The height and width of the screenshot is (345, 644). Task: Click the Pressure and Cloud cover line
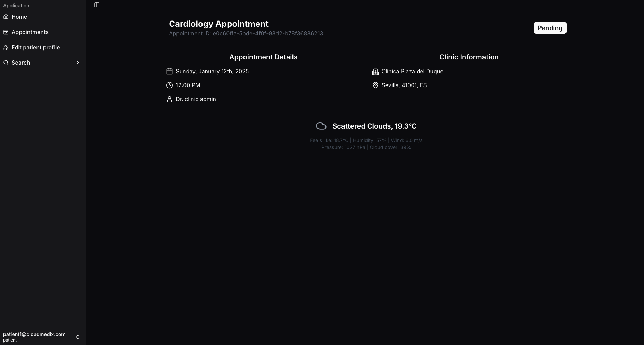click(366, 147)
